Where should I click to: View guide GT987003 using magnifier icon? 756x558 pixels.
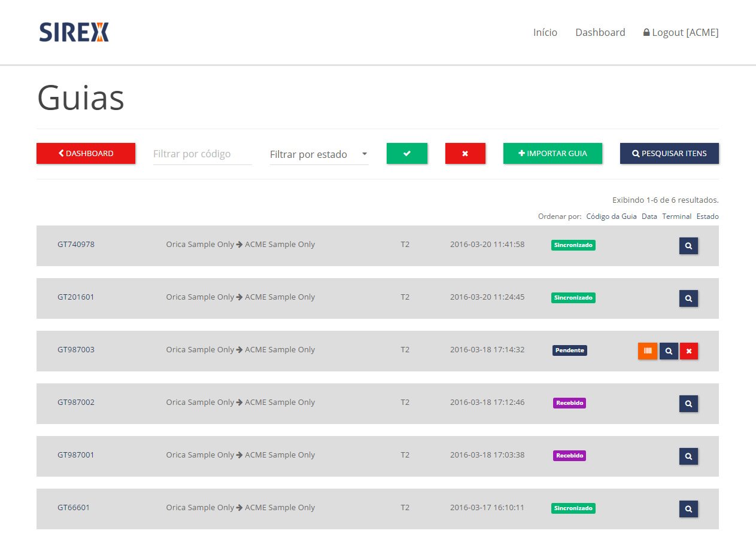pos(668,351)
